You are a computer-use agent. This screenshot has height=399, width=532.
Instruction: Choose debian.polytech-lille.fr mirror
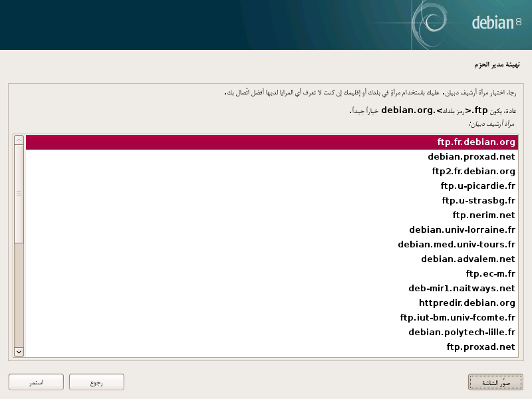pos(462,332)
